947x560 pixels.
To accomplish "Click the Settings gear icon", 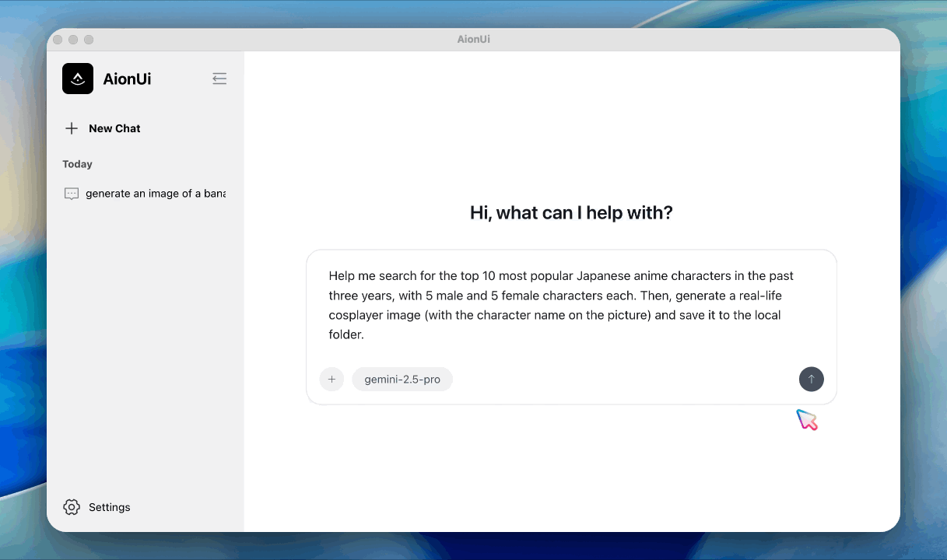I will pyautogui.click(x=72, y=507).
